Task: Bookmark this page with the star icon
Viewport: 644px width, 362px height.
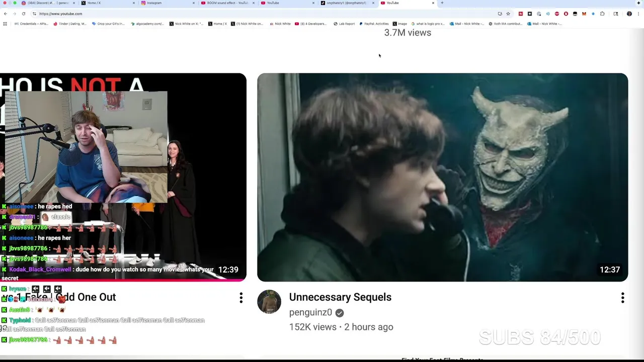Action: (x=508, y=14)
